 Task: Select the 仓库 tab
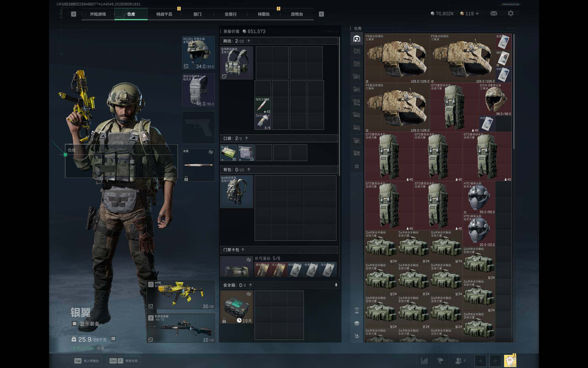click(x=131, y=14)
